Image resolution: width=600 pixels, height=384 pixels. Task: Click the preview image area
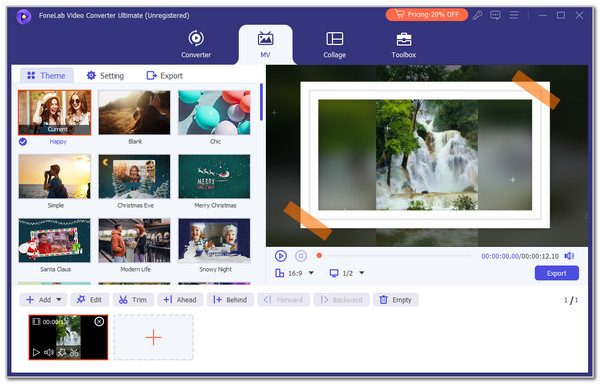(x=427, y=156)
